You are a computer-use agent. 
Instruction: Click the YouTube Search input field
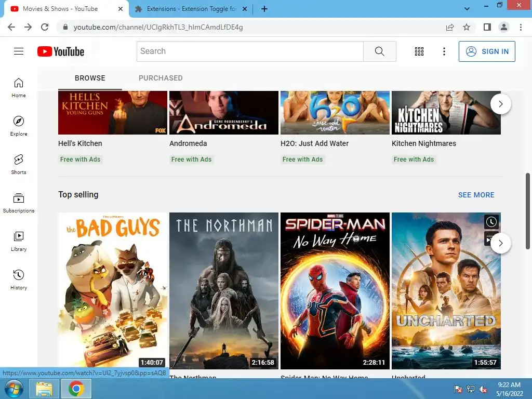click(250, 51)
